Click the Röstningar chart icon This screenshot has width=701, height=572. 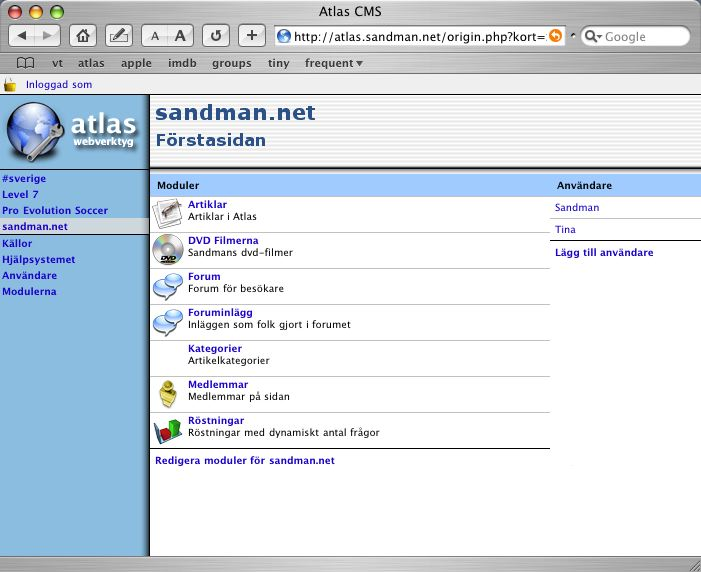tap(167, 430)
